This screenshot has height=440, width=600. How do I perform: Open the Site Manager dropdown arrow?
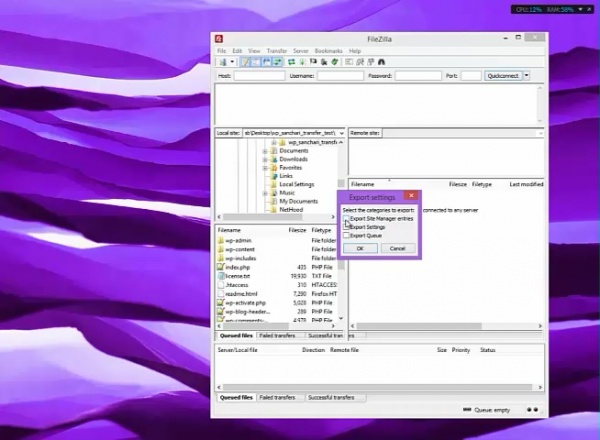click(x=230, y=62)
